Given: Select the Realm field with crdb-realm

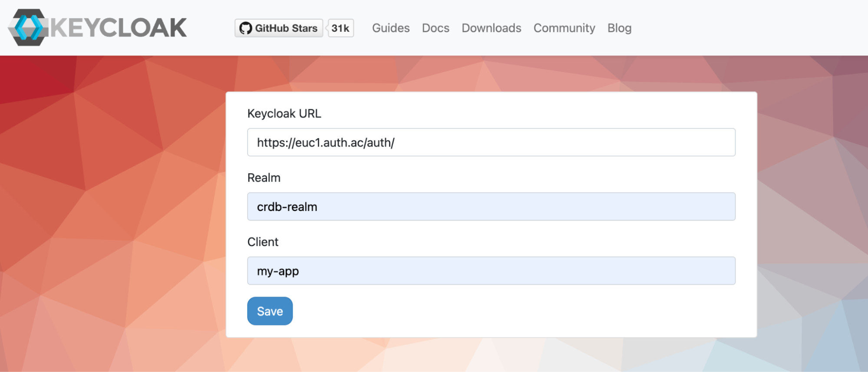Looking at the screenshot, I should (x=491, y=207).
